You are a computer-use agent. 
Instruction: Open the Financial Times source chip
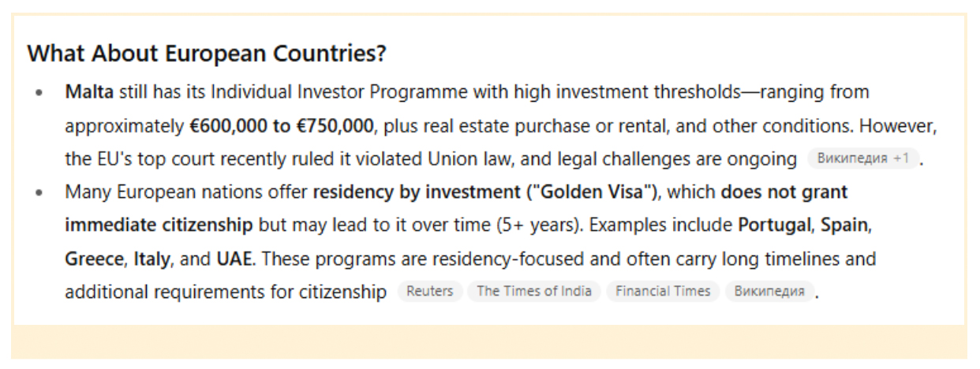(663, 291)
